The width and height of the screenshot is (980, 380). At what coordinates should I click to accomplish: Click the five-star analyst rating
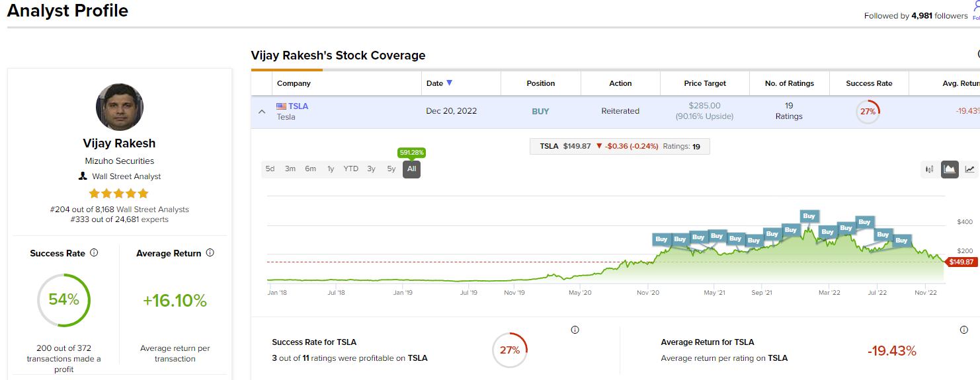120,194
